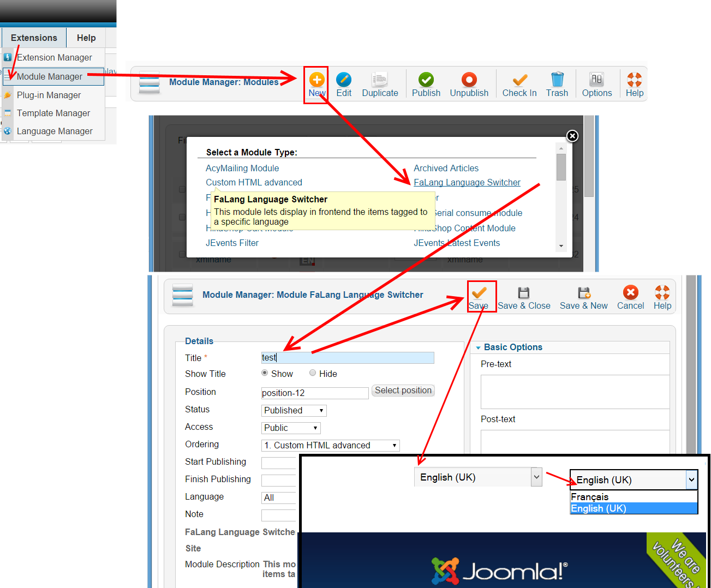This screenshot has height=588, width=711.
Task: Click FaLang Language Switcher module header icon
Action: [x=183, y=295]
